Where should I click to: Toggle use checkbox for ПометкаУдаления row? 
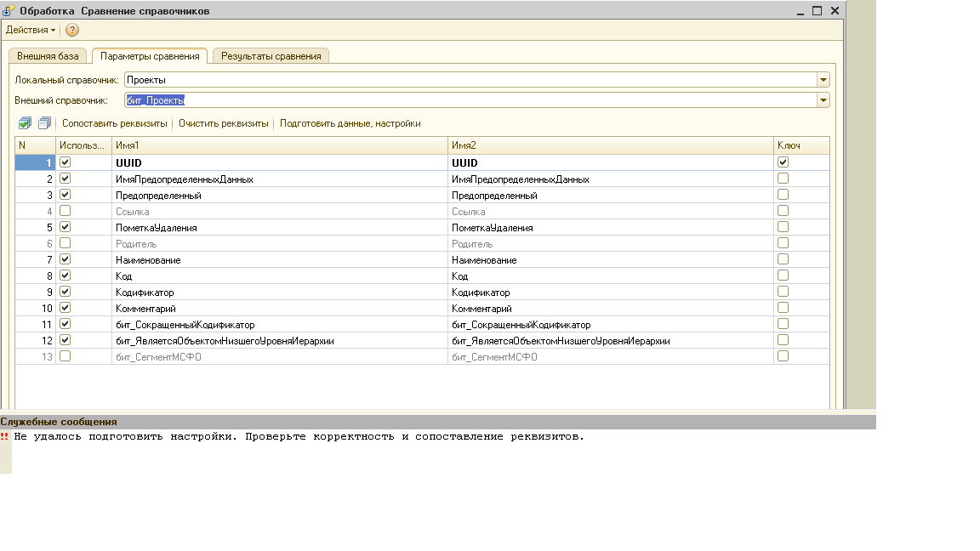[x=65, y=227]
